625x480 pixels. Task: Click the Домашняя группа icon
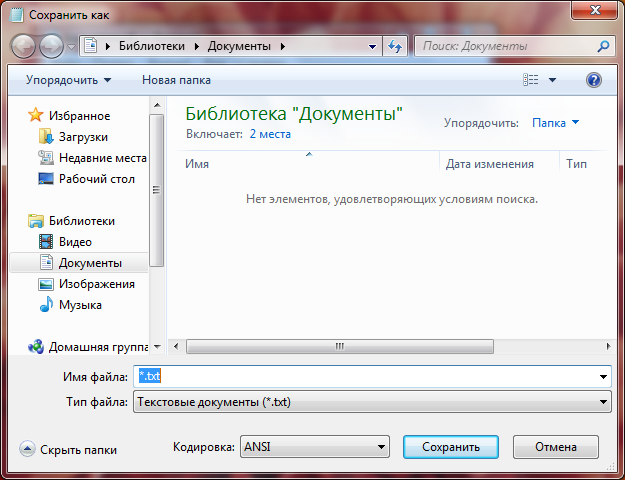(36, 346)
